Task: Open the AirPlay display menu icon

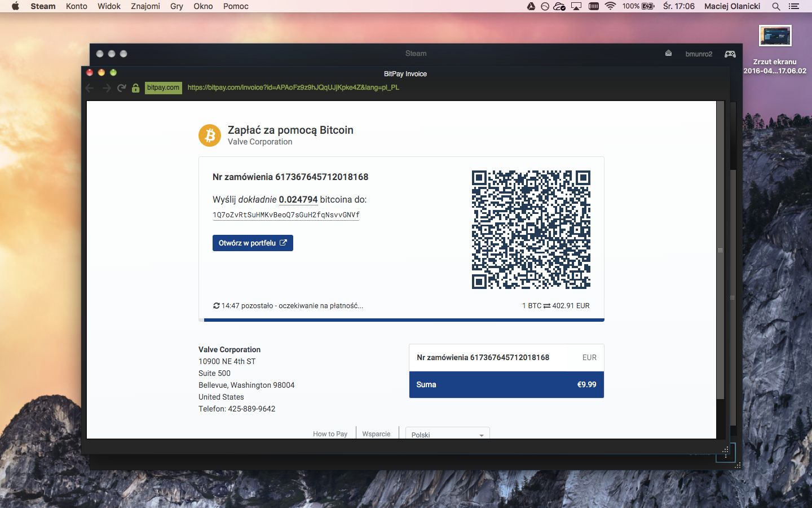Action: point(576,6)
